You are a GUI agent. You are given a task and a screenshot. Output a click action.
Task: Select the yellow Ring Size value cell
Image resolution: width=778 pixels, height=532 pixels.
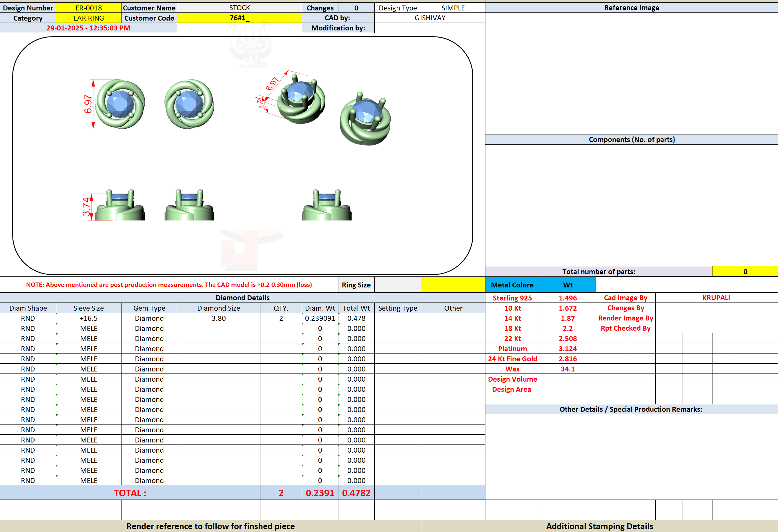point(453,285)
